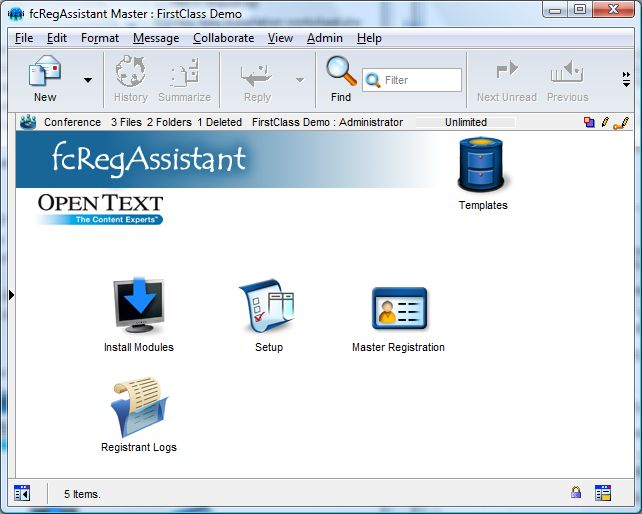Viewport: 642px width, 514px height.
Task: Toggle the left pane splitter arrow
Action: coord(11,294)
